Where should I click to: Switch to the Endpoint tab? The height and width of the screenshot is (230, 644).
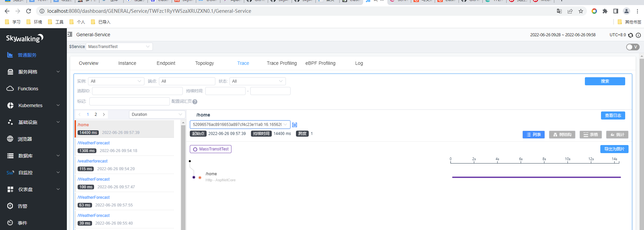point(166,63)
